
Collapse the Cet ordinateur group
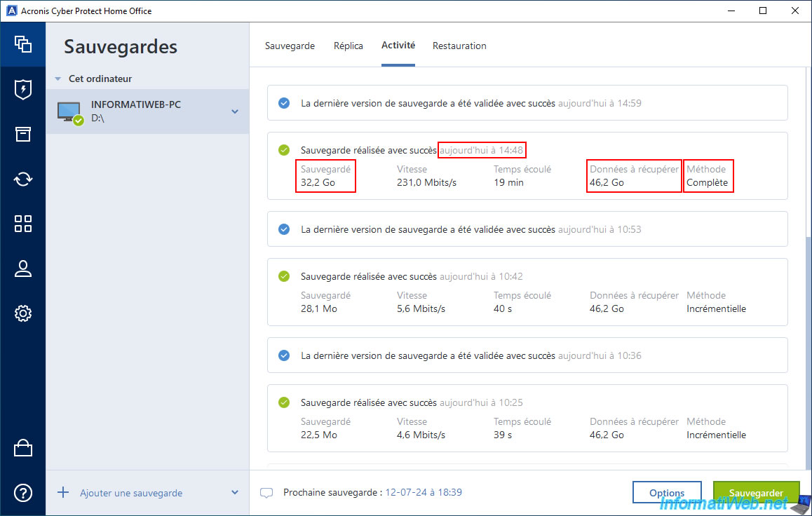pos(58,79)
